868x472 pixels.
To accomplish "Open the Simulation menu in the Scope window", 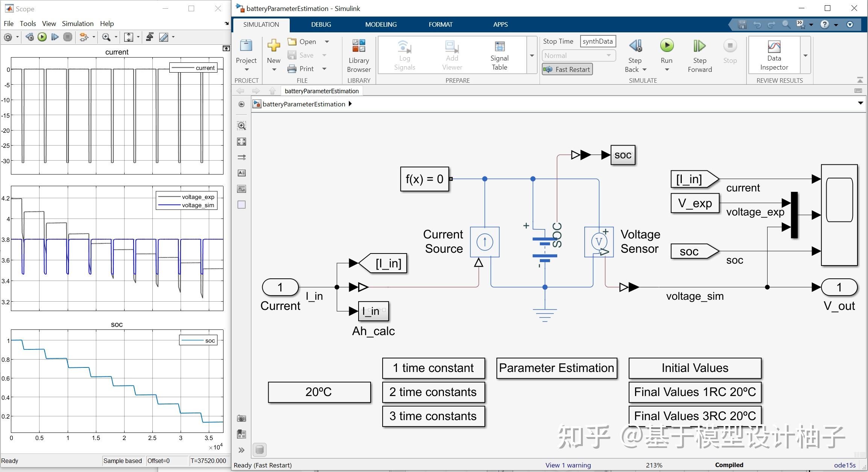I will click(x=78, y=23).
